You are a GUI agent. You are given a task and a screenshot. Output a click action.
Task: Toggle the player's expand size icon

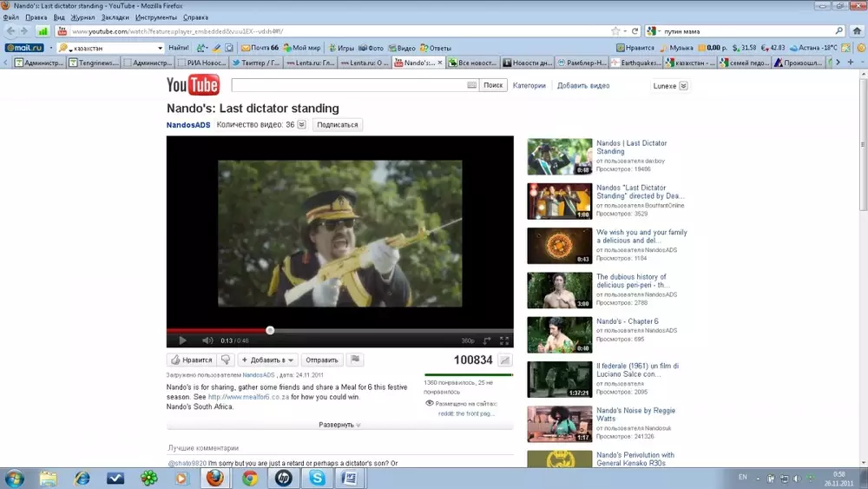(x=487, y=340)
